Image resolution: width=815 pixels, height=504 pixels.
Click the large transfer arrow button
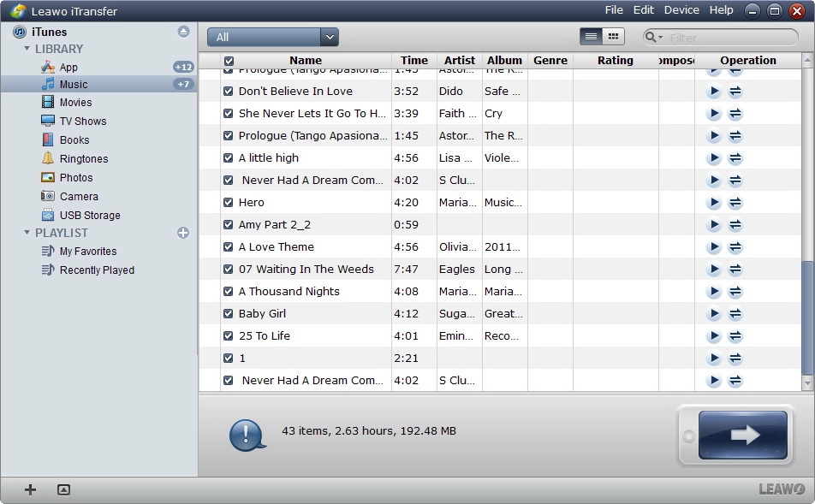click(741, 435)
